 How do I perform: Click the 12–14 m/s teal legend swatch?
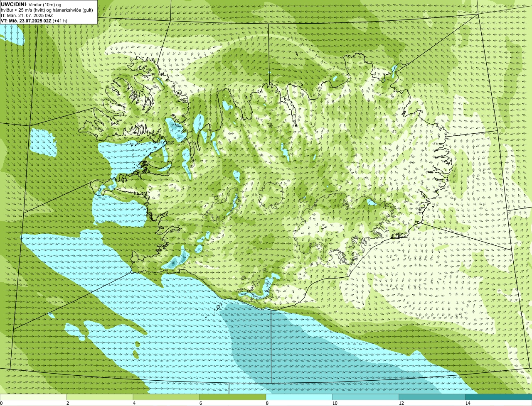(x=432, y=397)
